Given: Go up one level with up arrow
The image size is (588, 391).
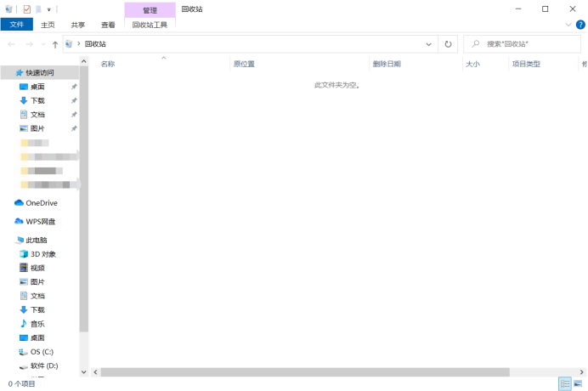Looking at the screenshot, I should point(55,45).
